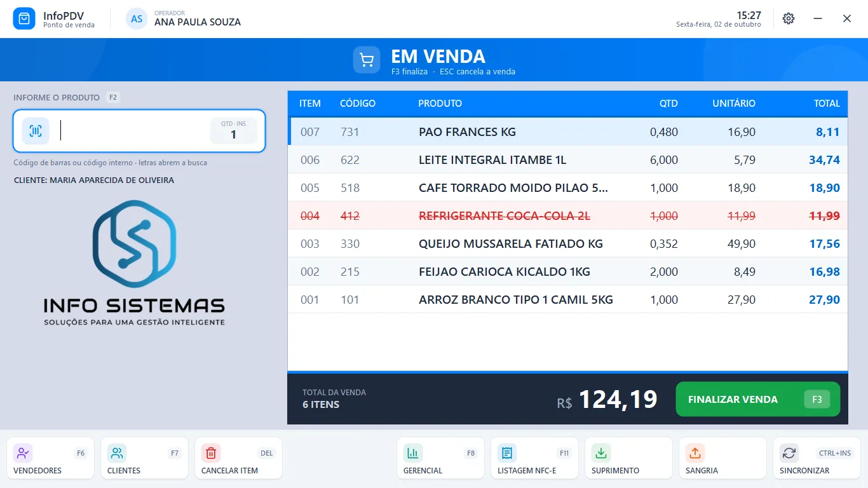Select the PAO FRANCES KG row
The width and height of the screenshot is (868, 488).
click(x=568, y=132)
